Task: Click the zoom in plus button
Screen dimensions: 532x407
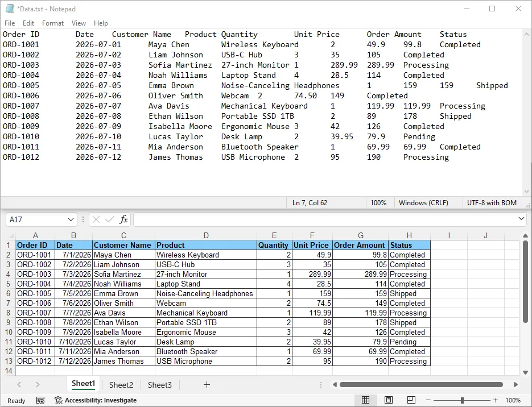Action: point(496,400)
